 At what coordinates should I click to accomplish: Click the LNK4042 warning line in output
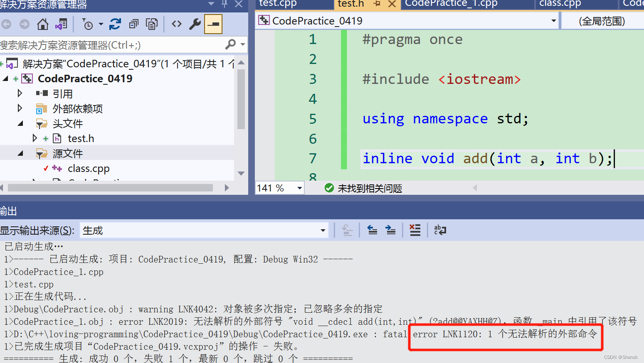point(193,309)
